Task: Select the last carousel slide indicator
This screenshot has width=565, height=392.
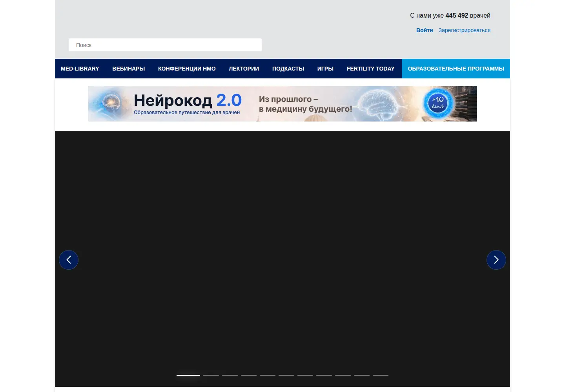Action: (x=381, y=376)
